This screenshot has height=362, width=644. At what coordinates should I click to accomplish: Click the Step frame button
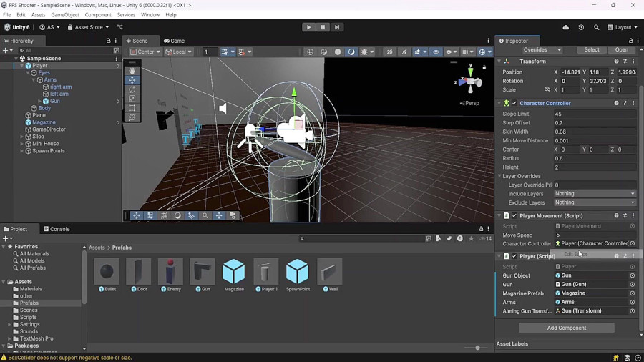pos(337,27)
